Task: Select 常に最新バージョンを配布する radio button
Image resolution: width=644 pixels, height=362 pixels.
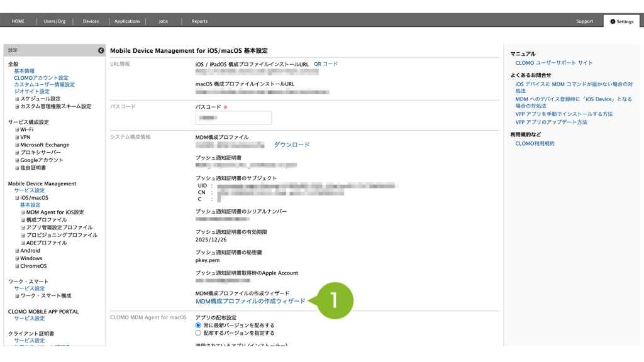Action: pos(199,326)
